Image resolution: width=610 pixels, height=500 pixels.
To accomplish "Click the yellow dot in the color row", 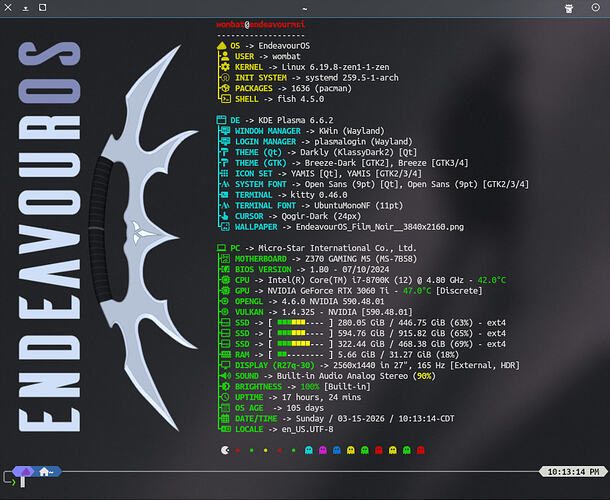I will tap(266, 451).
